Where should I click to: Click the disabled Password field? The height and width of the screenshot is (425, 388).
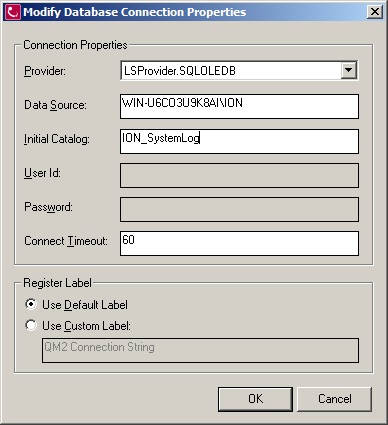click(x=239, y=209)
